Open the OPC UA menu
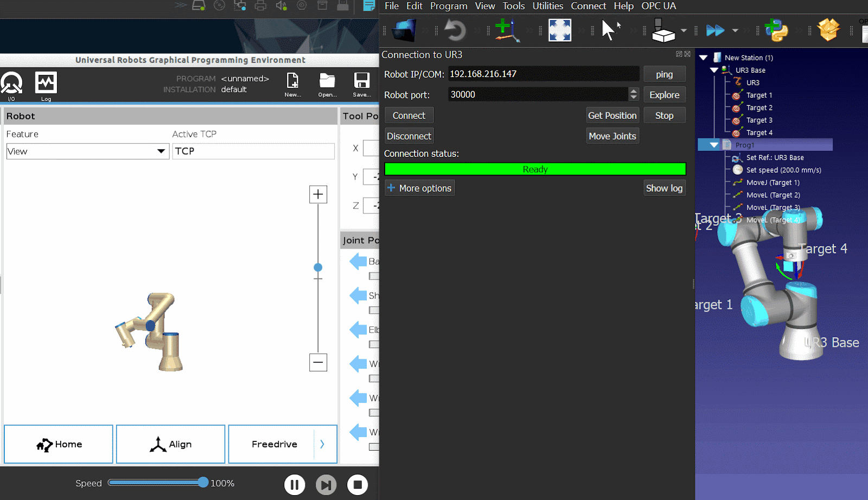This screenshot has height=500, width=868. coord(659,6)
